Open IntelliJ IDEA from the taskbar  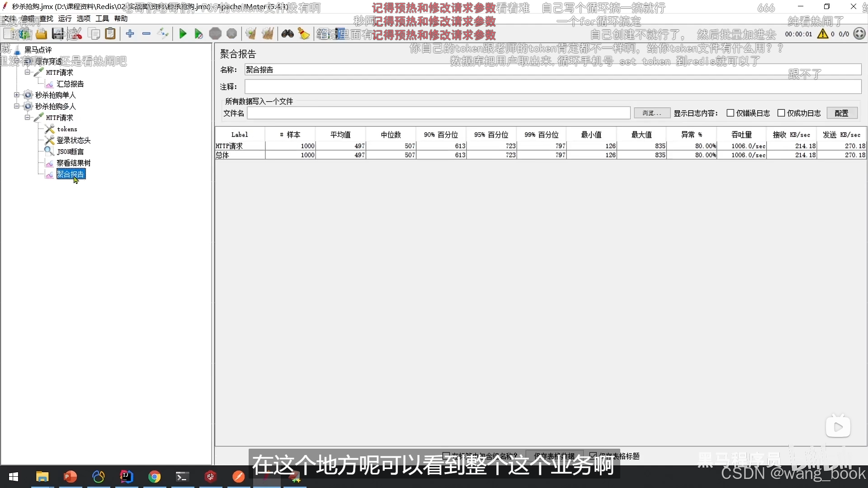[127, 477]
